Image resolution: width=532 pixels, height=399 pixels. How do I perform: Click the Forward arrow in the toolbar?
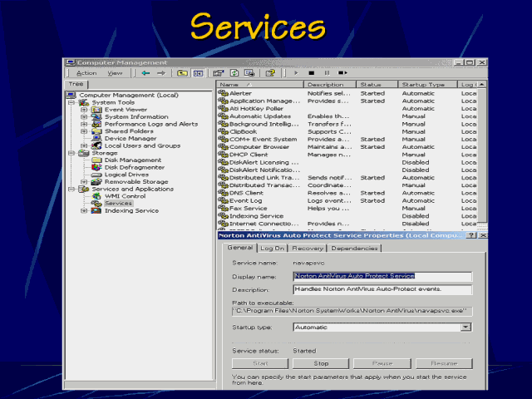[160, 72]
